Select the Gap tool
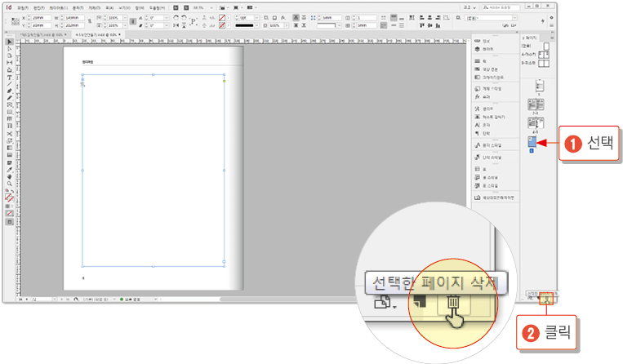The width and height of the screenshot is (623, 364). point(10,63)
